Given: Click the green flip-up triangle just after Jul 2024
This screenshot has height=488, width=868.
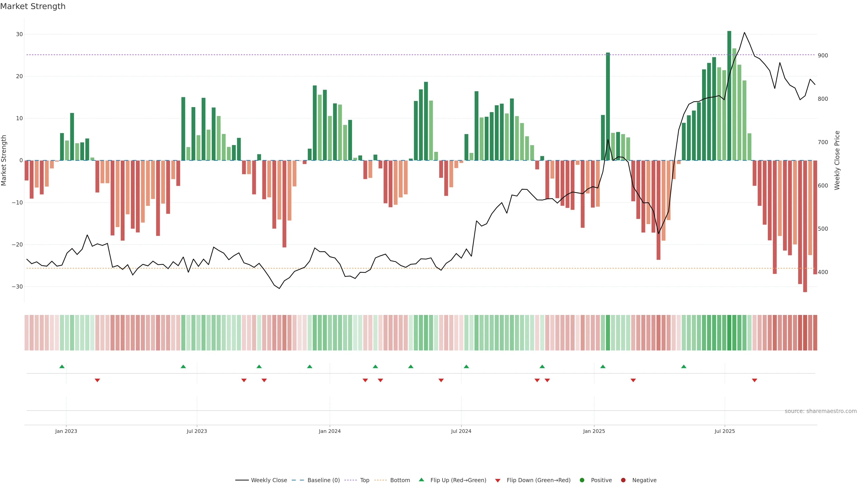Looking at the screenshot, I should 466,366.
